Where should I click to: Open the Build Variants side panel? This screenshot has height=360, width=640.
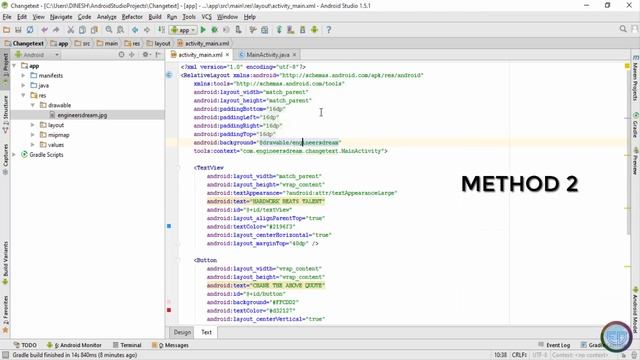tap(5, 262)
